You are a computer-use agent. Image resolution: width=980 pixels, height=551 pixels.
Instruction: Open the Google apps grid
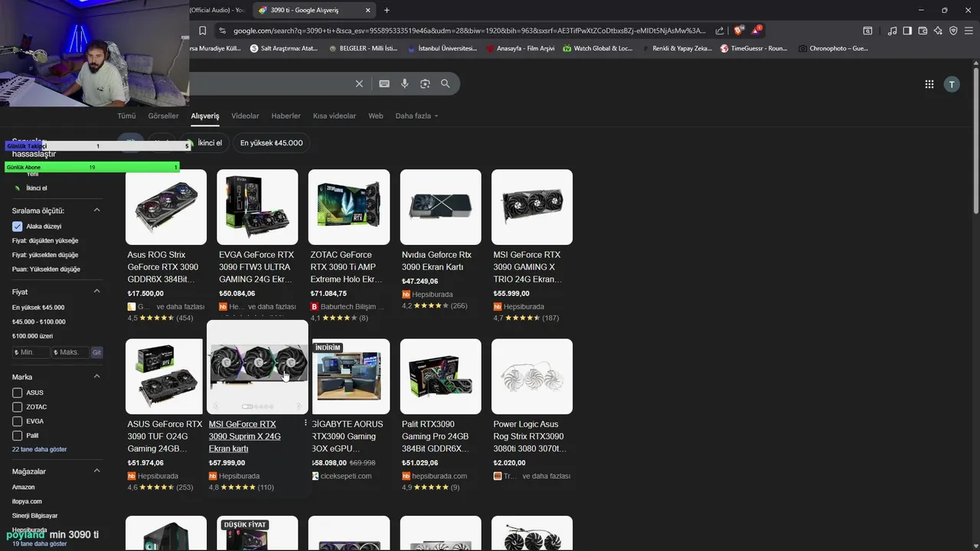pos(929,84)
